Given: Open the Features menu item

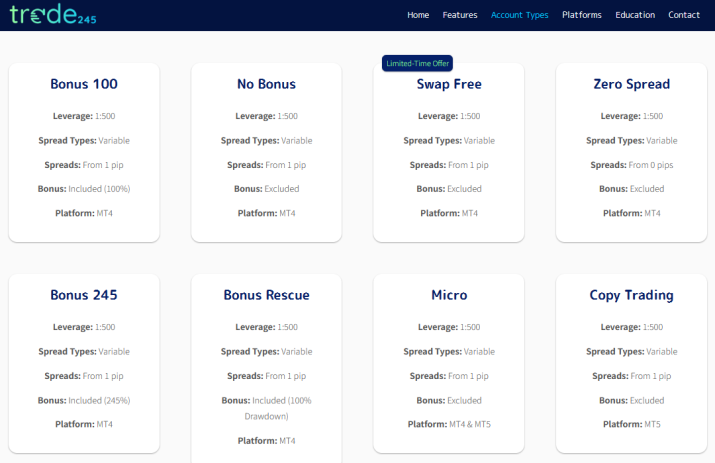Looking at the screenshot, I should [460, 15].
